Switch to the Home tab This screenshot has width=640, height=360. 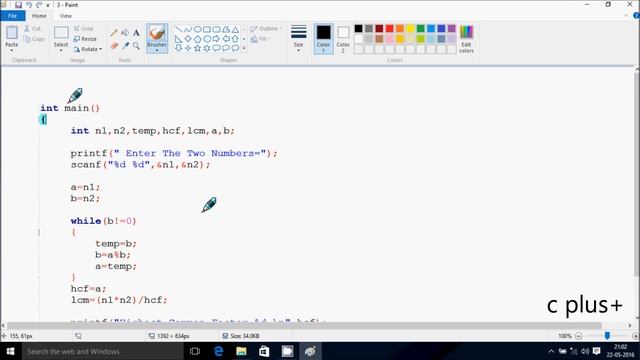click(x=39, y=16)
